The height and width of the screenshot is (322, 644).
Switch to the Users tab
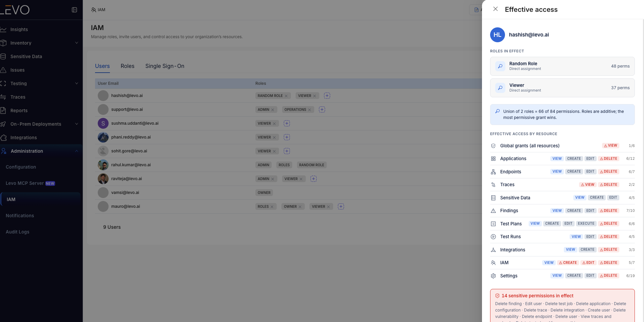(x=102, y=66)
